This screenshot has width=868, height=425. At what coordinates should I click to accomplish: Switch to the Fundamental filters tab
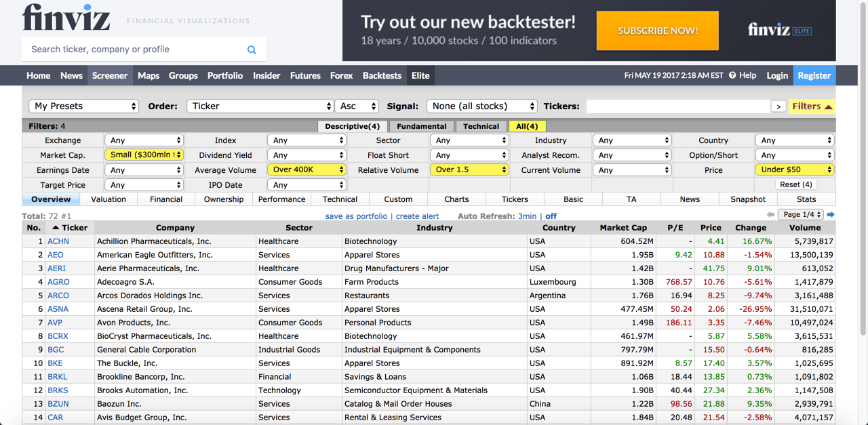coord(421,126)
